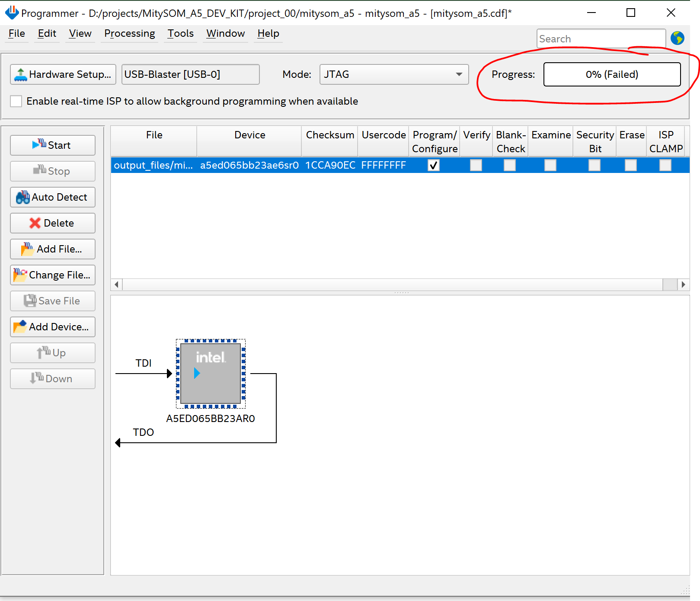Open the Window menu

coord(226,34)
